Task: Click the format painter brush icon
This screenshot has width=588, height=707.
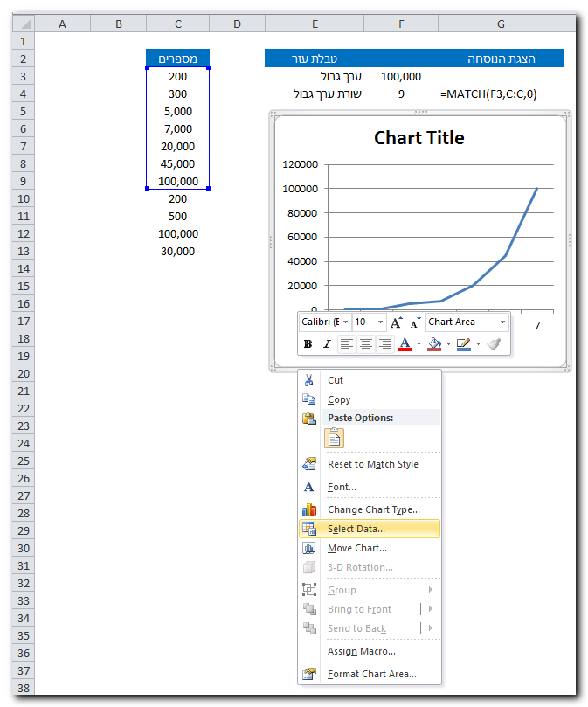Action: [x=495, y=344]
